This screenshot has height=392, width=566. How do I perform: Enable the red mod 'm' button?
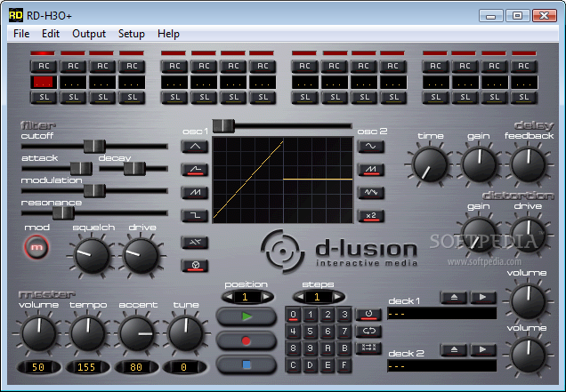(36, 247)
